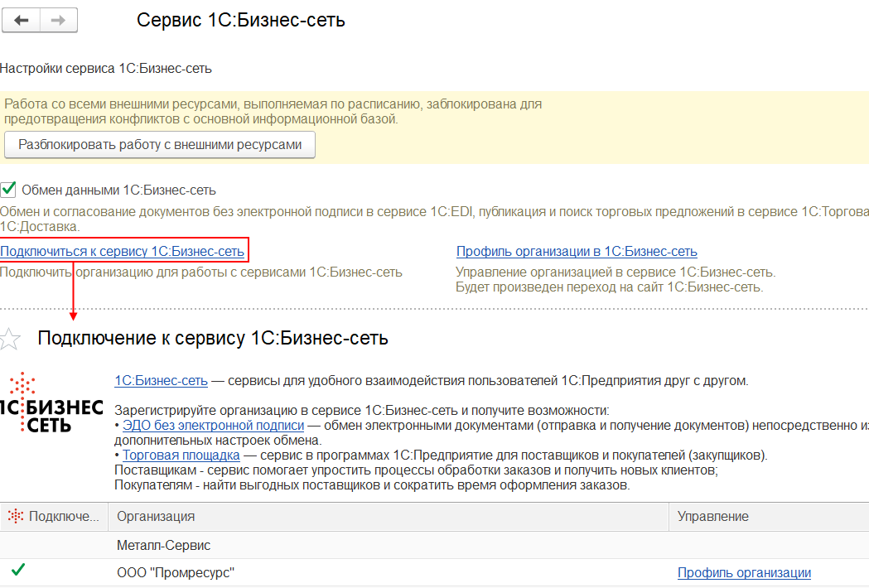Open Профиль организации в 1С:Бизнес-сеть link
The height and width of the screenshot is (588, 869).
(x=577, y=251)
